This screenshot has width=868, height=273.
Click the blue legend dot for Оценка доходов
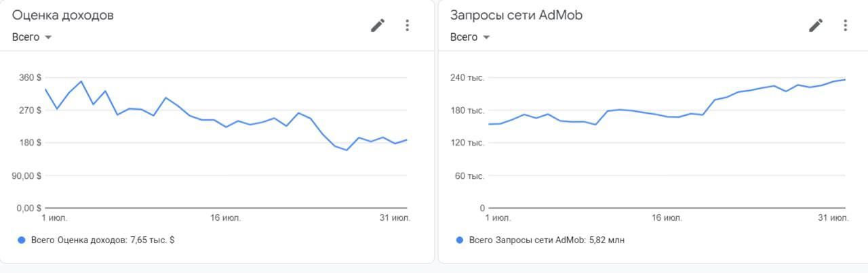coord(22,240)
